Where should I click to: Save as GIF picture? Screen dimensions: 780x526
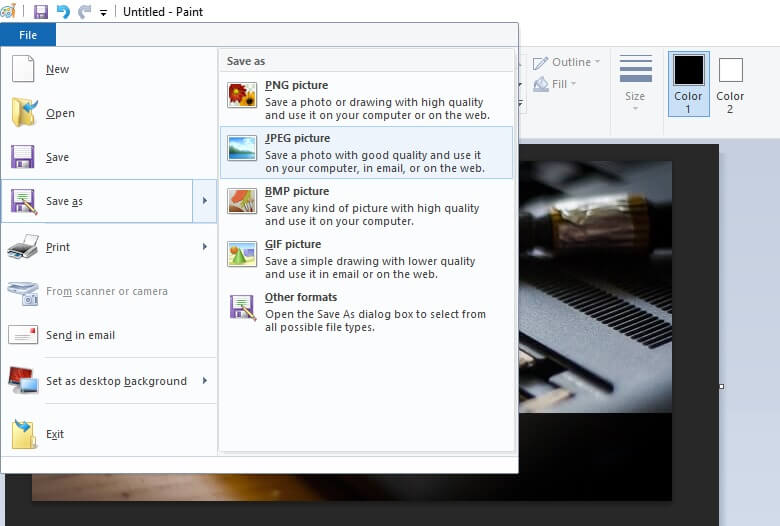tap(366, 259)
